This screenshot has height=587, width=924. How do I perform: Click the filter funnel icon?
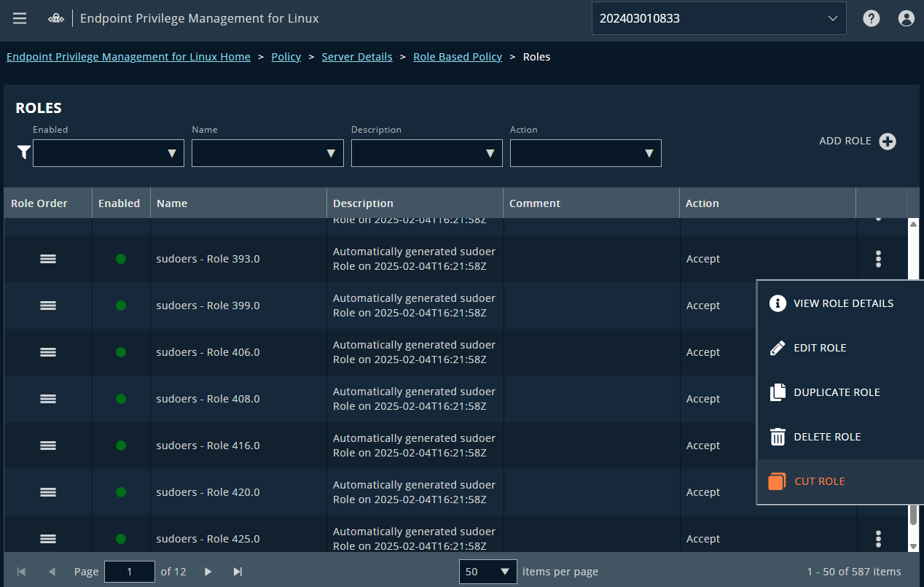click(x=24, y=152)
